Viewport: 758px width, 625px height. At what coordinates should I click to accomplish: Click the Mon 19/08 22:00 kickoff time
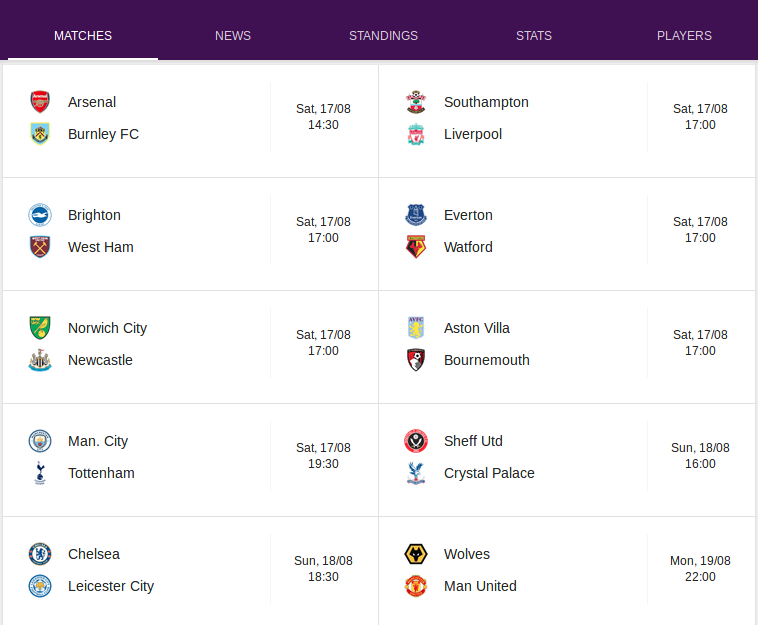point(700,569)
